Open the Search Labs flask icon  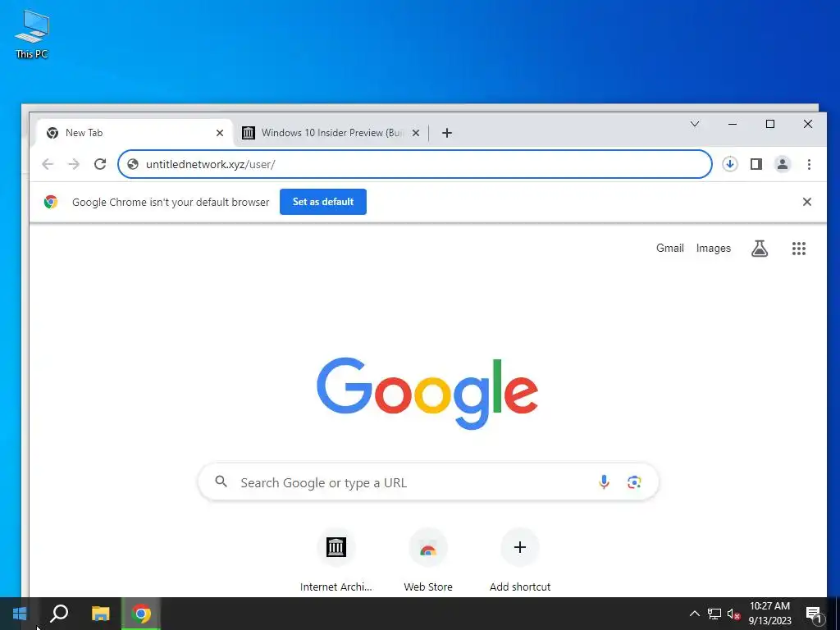click(x=760, y=248)
